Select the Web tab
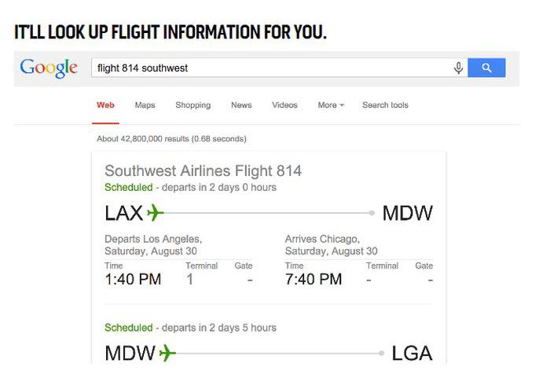The height and width of the screenshot is (392, 550). pyautogui.click(x=105, y=105)
